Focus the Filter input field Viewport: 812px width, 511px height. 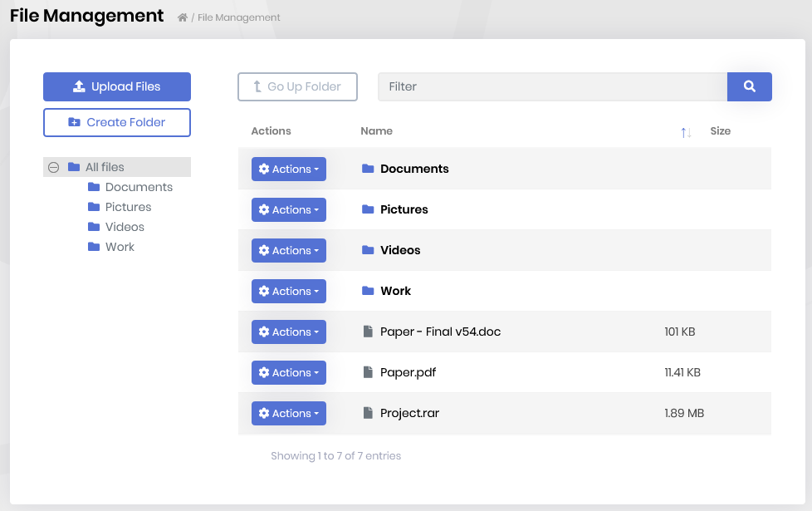[x=553, y=86]
